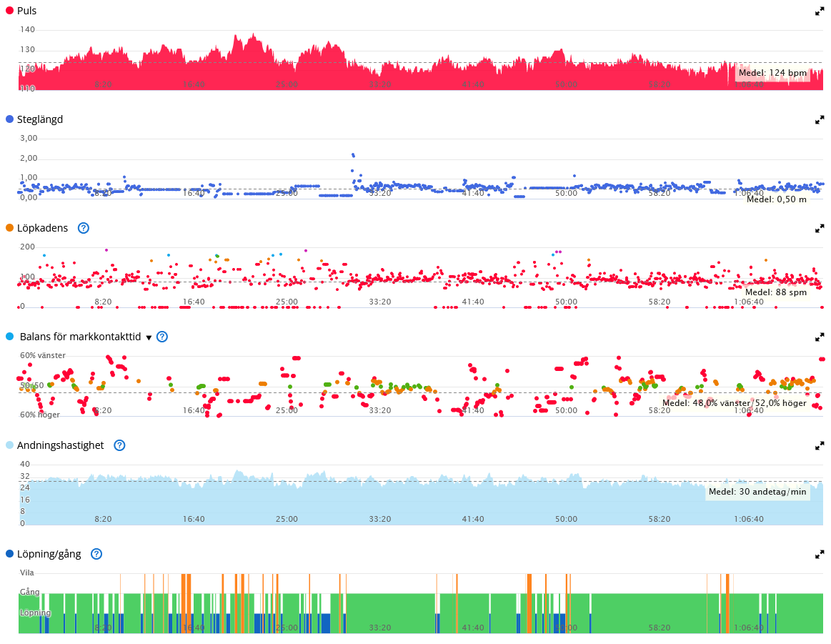Click the Balans för markkontakttid title

click(80, 337)
